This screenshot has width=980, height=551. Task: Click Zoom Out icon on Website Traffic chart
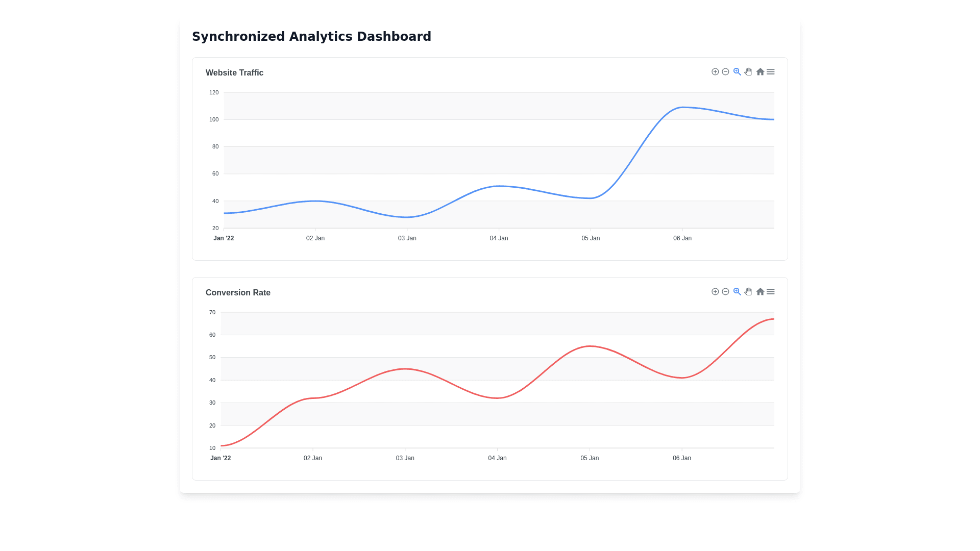pos(725,72)
